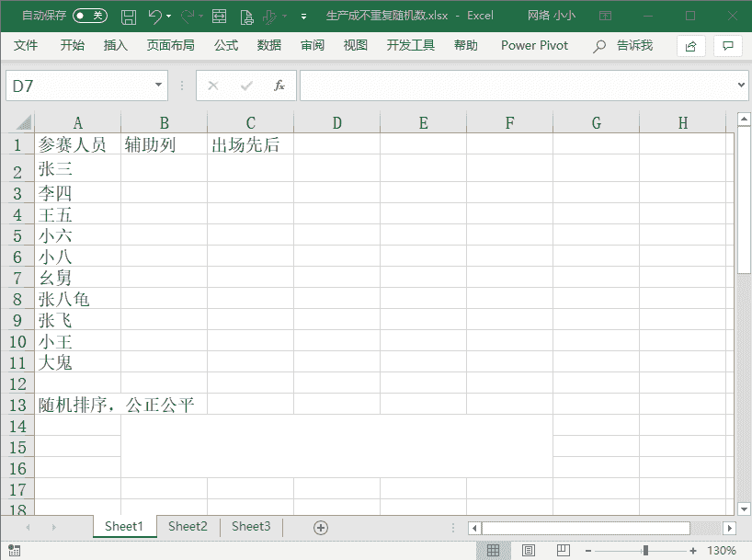Select cell containing 张八龟
This screenshot has width=752, height=560.
click(x=78, y=299)
